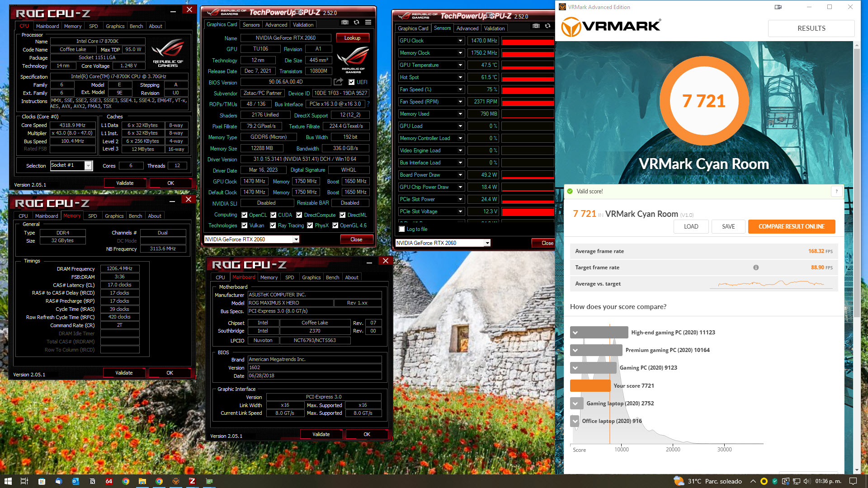Open Notion from the taskbar
The image size is (868, 488).
pos(92,481)
